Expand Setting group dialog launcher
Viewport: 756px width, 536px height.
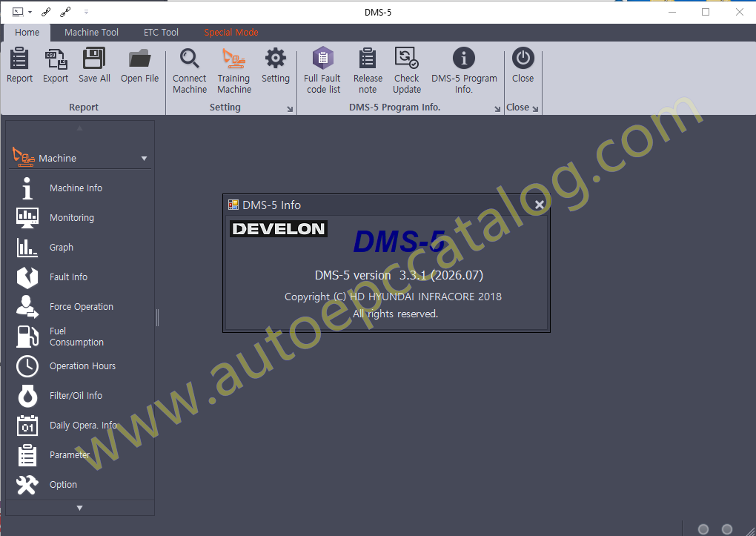[290, 109]
